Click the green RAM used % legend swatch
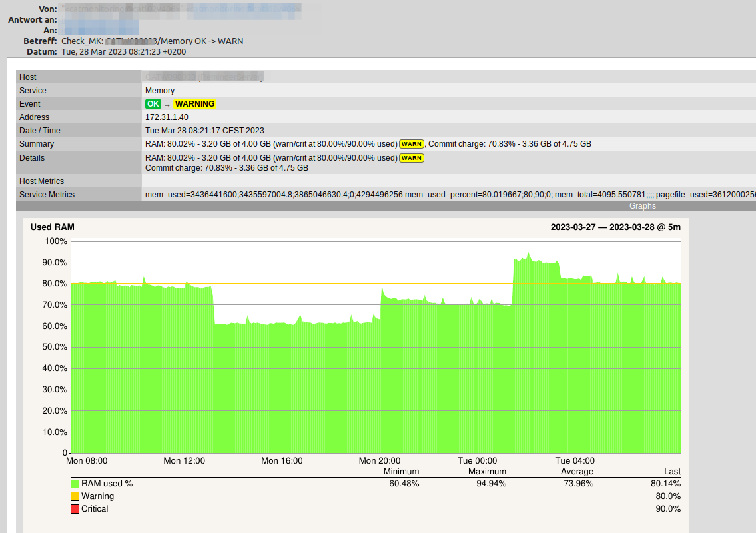756x533 pixels. 75,484
